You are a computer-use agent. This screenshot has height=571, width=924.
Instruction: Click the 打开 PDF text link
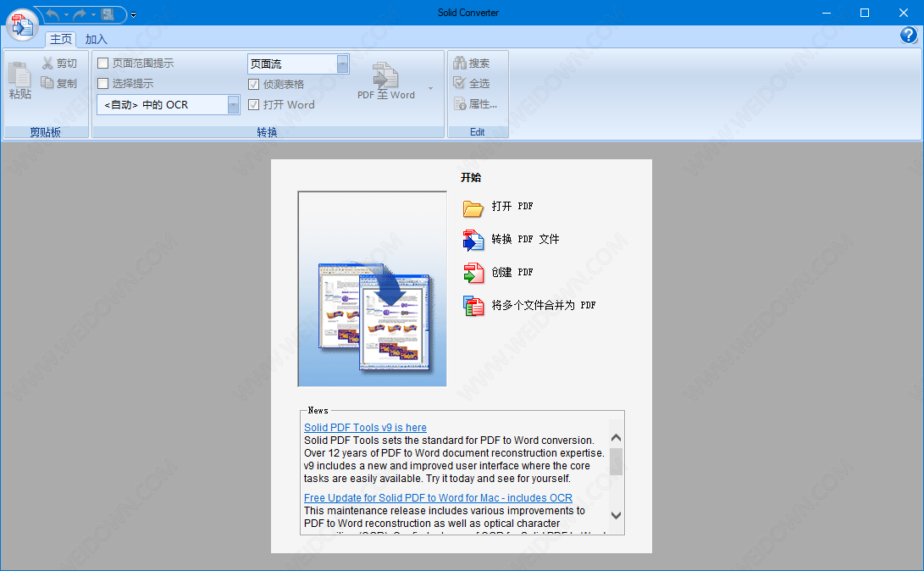coord(512,206)
